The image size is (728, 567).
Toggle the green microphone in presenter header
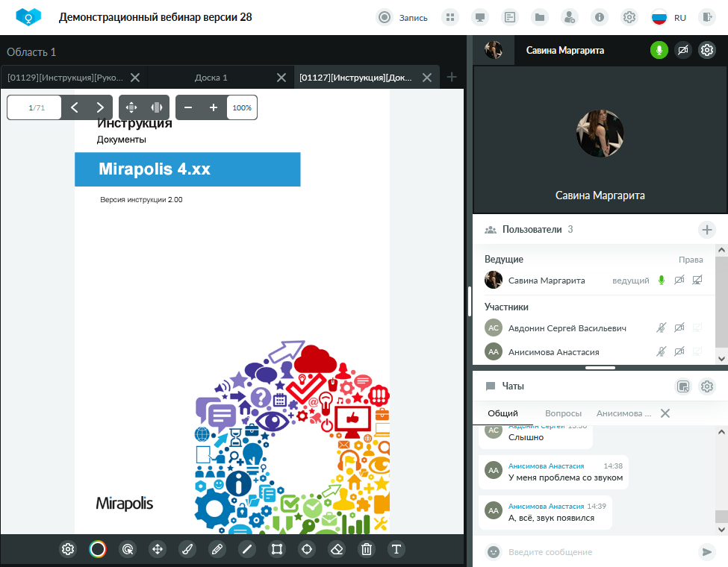coord(659,50)
